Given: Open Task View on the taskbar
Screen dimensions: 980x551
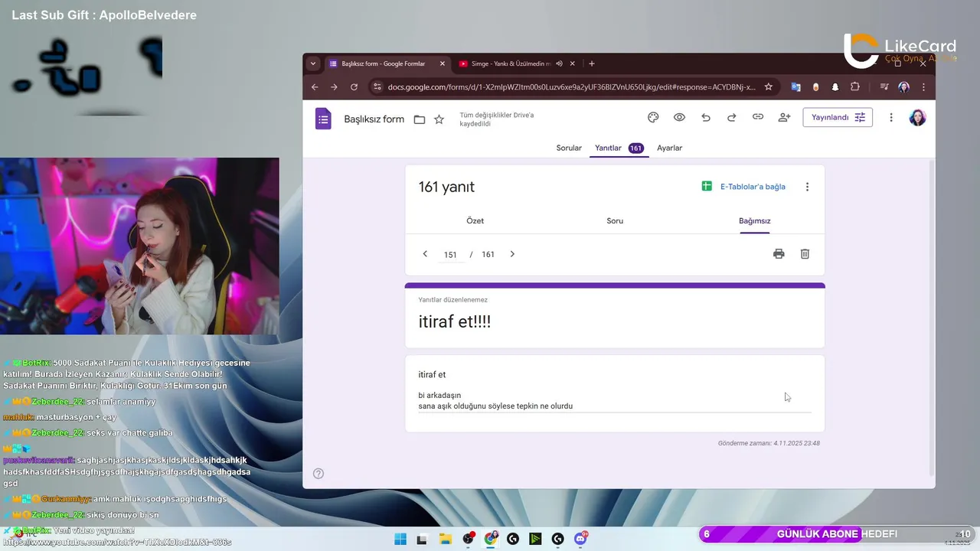Looking at the screenshot, I should coord(422,539).
